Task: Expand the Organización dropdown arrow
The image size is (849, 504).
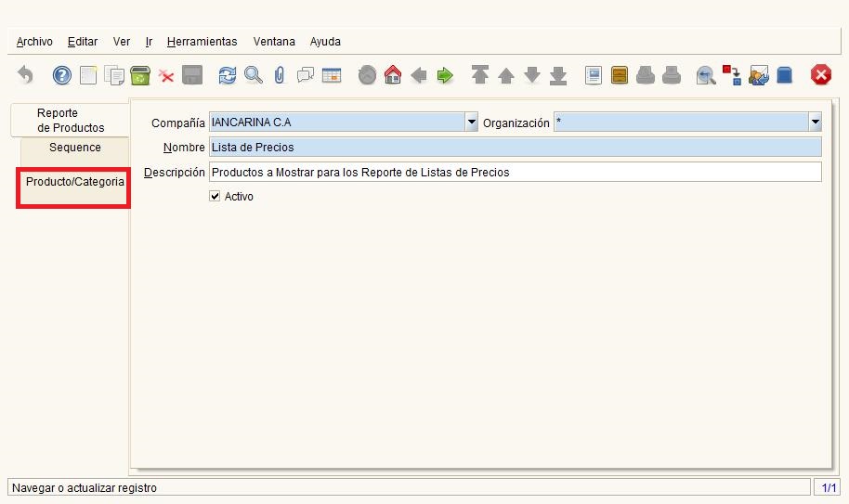Action: point(816,123)
